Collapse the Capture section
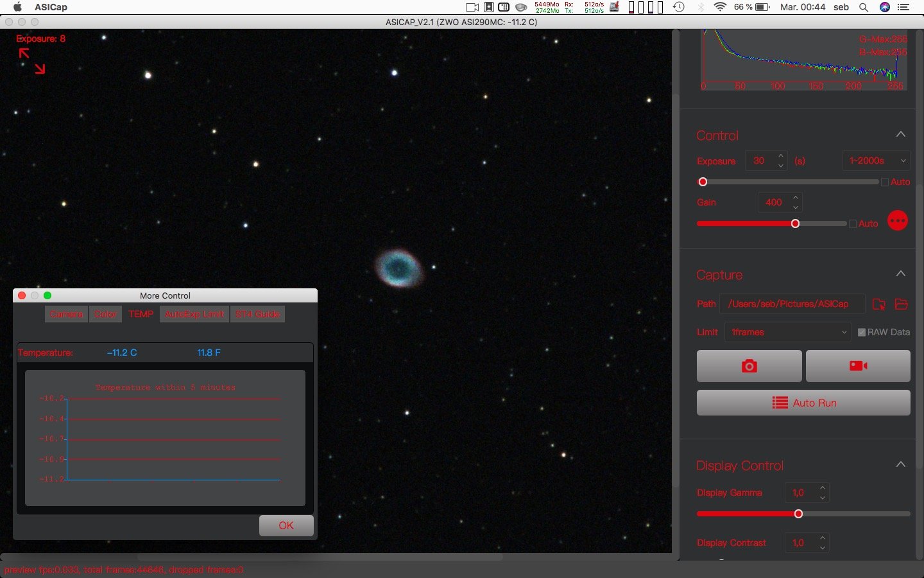 pyautogui.click(x=901, y=274)
